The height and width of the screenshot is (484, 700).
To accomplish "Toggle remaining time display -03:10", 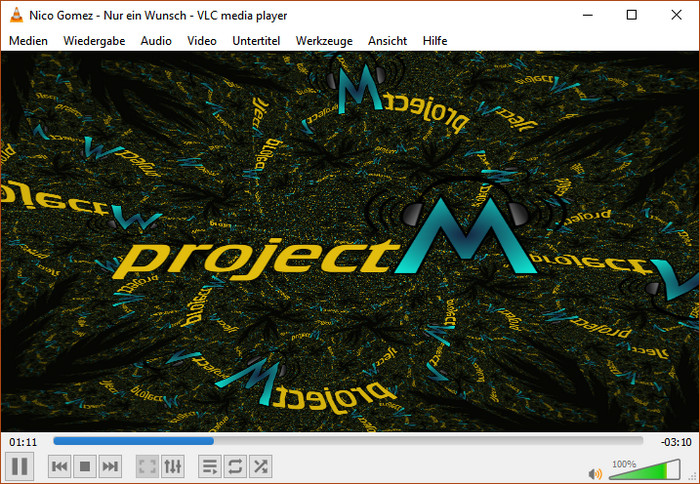I will click(676, 442).
